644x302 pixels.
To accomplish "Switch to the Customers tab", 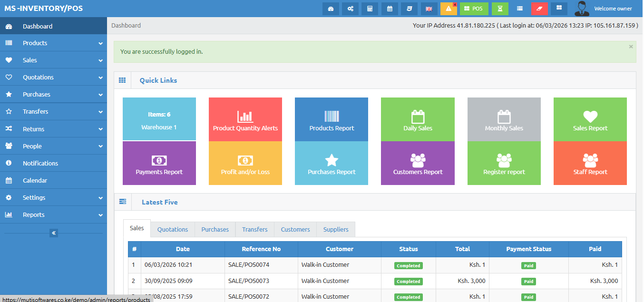I will (x=295, y=229).
